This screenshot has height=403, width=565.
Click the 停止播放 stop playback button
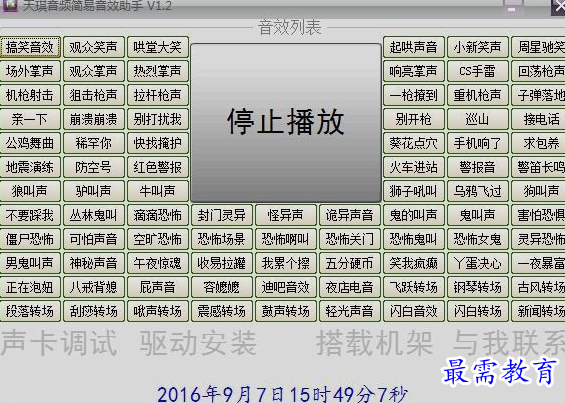point(286,123)
